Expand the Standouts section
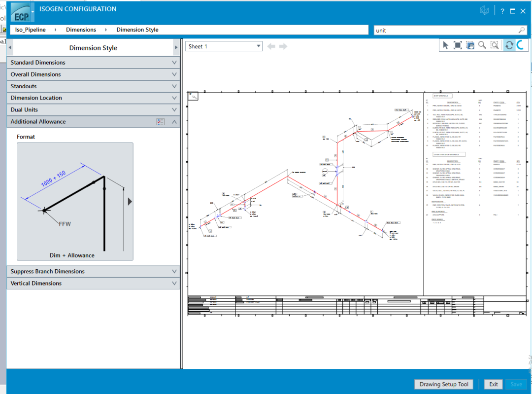Image resolution: width=532 pixels, height=394 pixels. click(93, 86)
